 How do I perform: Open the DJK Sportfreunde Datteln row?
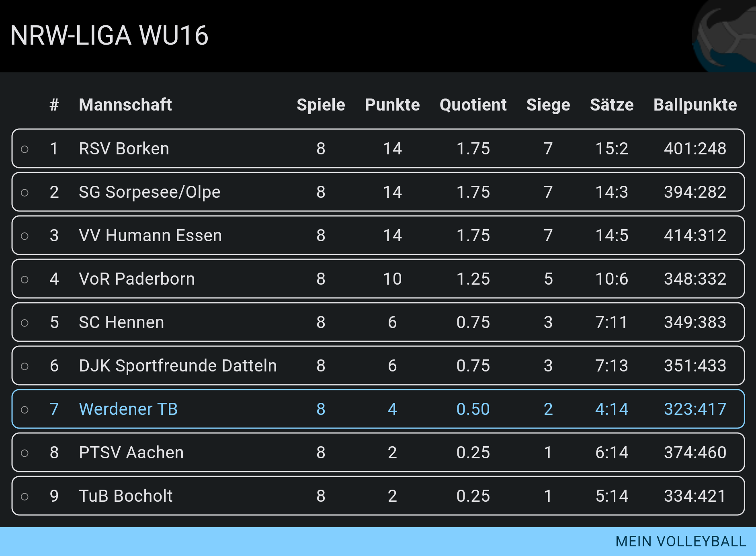point(378,365)
